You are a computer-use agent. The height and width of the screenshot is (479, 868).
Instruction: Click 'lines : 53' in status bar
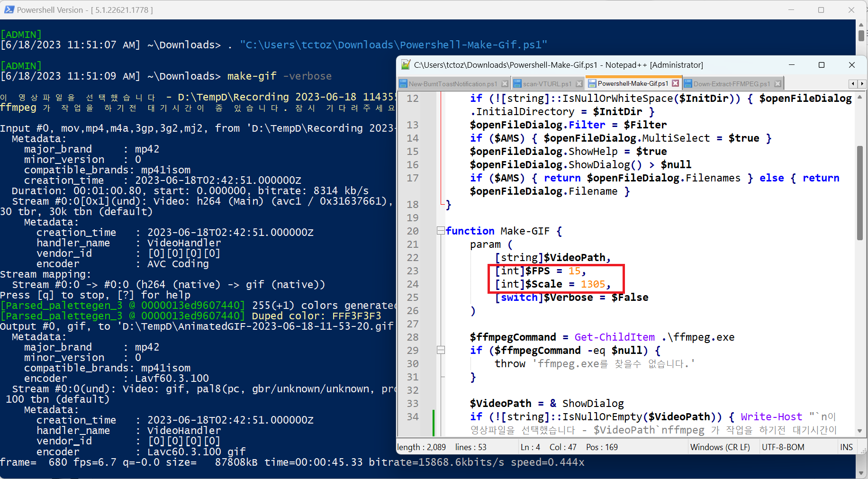tap(471, 447)
